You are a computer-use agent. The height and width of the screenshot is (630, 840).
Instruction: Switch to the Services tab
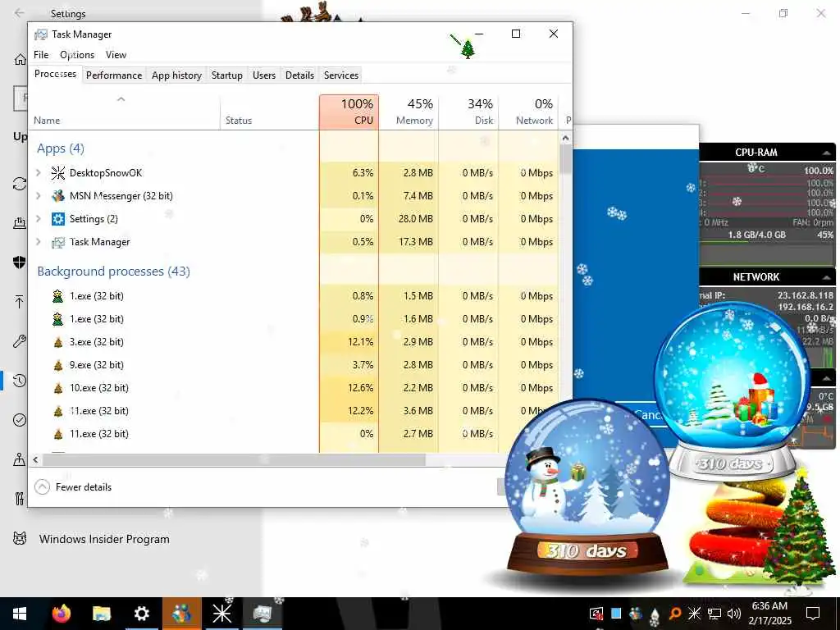click(x=341, y=75)
